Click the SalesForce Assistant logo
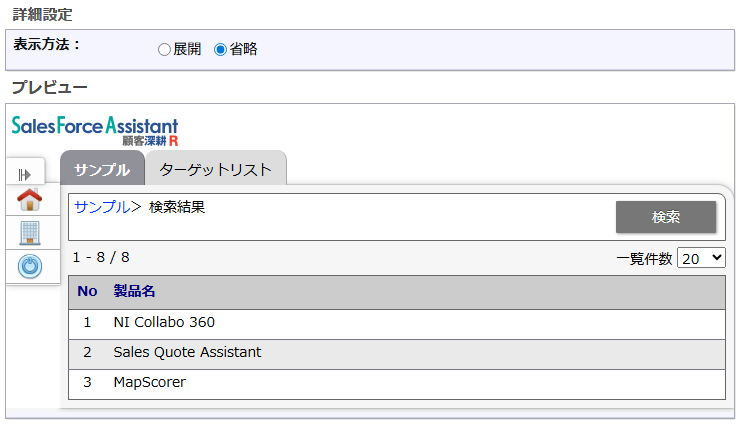 (x=95, y=127)
